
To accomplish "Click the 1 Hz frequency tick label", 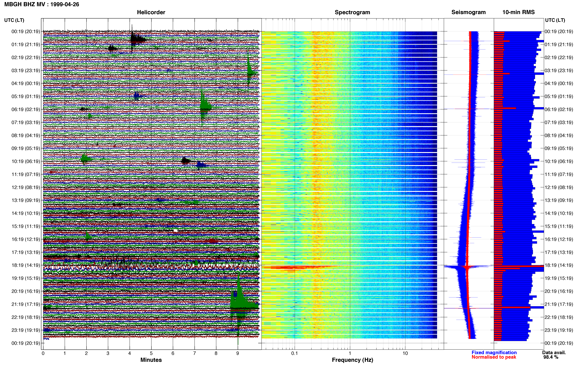I will click(x=350, y=353).
